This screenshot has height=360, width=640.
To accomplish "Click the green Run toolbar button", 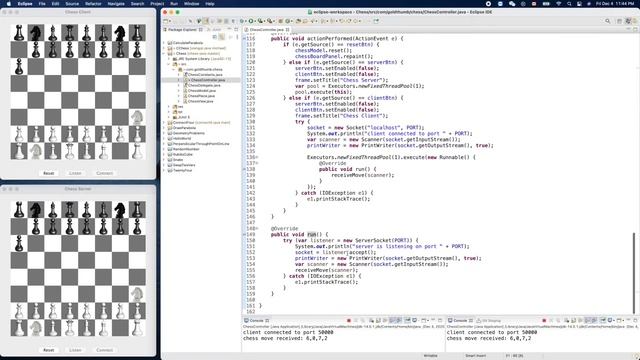I will coord(251,21).
